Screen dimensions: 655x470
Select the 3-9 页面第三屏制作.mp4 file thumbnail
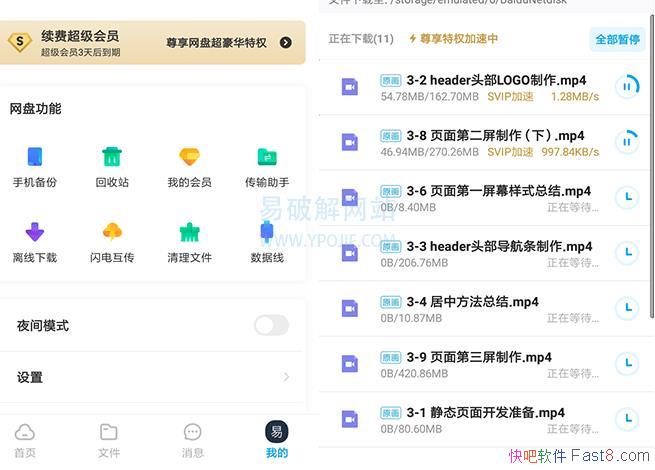[349, 364]
